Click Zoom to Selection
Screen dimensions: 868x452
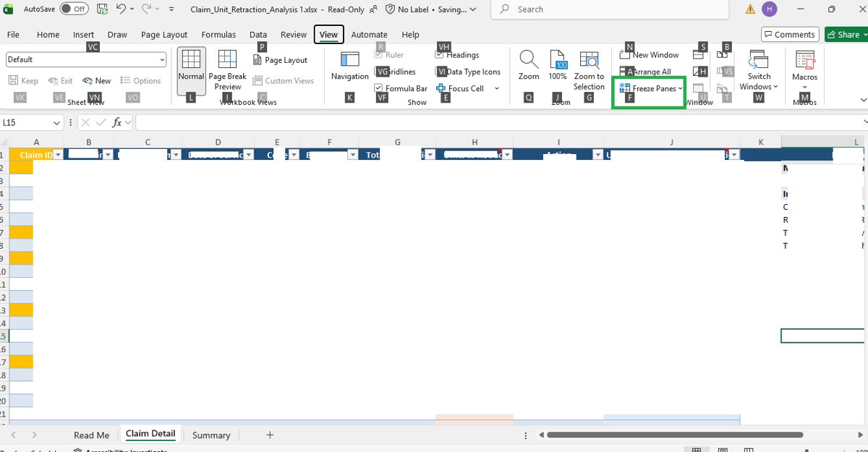click(590, 71)
